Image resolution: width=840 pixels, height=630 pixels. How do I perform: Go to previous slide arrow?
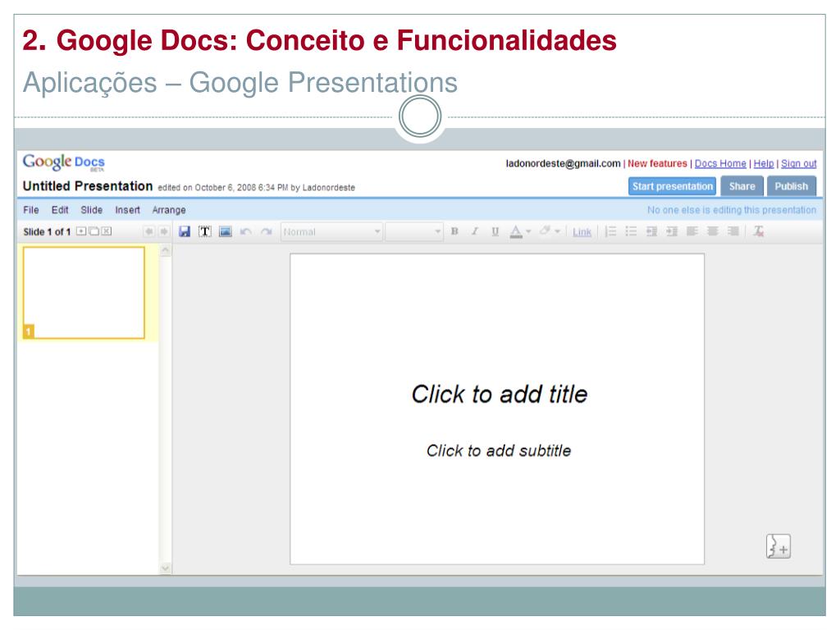[x=149, y=231]
